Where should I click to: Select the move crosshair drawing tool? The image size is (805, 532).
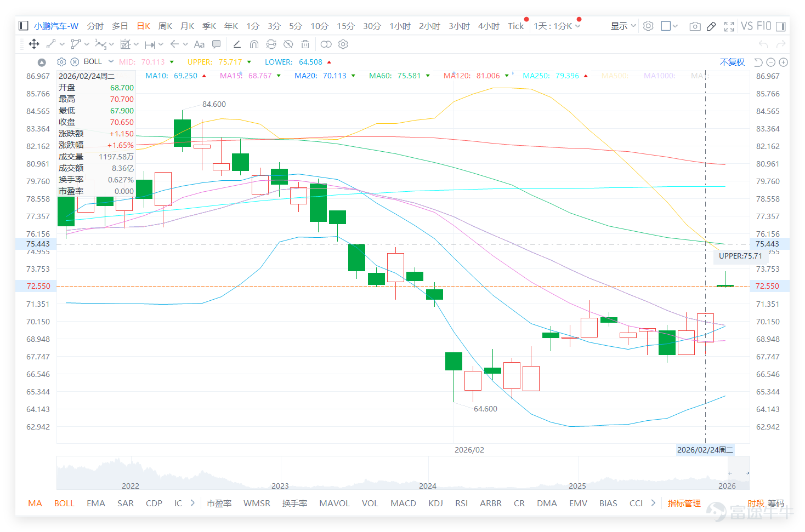34,44
